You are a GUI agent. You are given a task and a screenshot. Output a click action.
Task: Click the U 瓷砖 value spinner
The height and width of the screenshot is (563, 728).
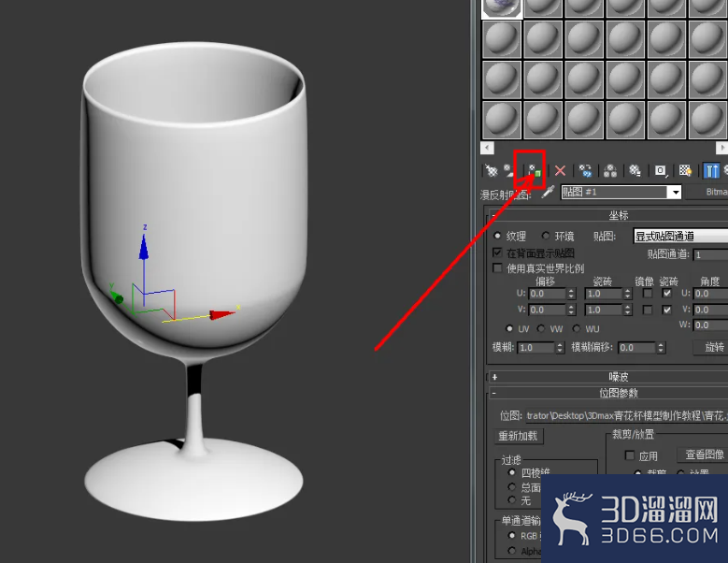628,294
